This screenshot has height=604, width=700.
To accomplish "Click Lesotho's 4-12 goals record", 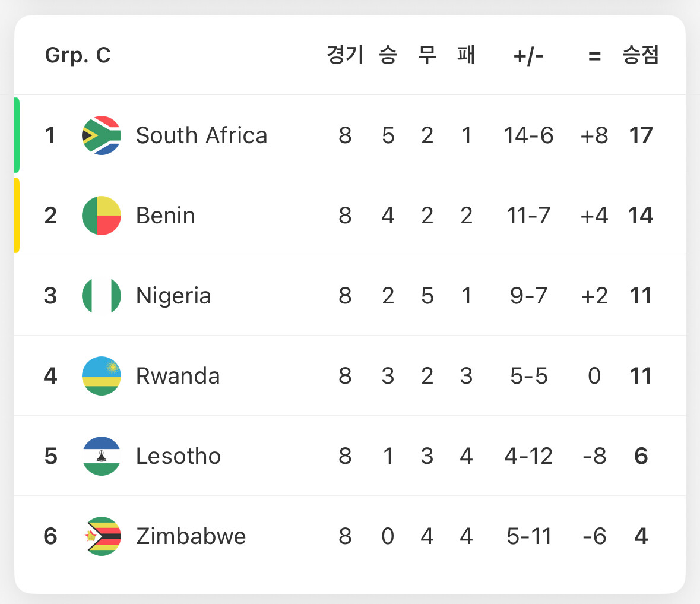I will (x=528, y=456).
